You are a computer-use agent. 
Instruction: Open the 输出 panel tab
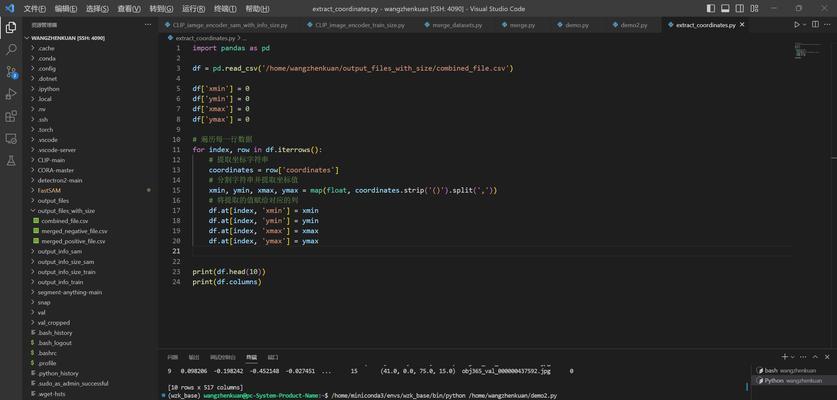[194, 357]
